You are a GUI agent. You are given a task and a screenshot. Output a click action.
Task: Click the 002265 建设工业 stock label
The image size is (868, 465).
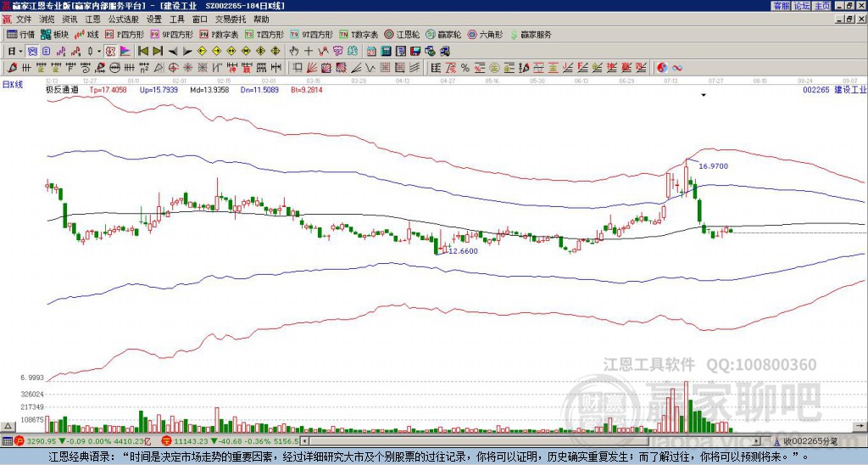click(834, 90)
